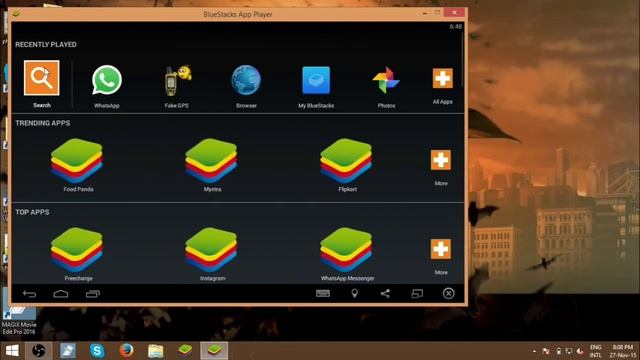Click the RECENTLY PLAYED heading
640x360 pixels.
coord(46,44)
